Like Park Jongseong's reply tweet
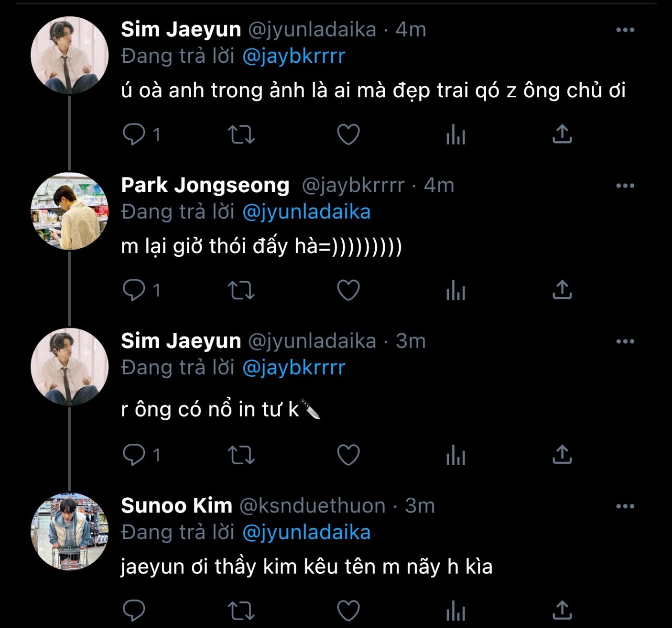This screenshot has height=628, width=672. pos(348,290)
